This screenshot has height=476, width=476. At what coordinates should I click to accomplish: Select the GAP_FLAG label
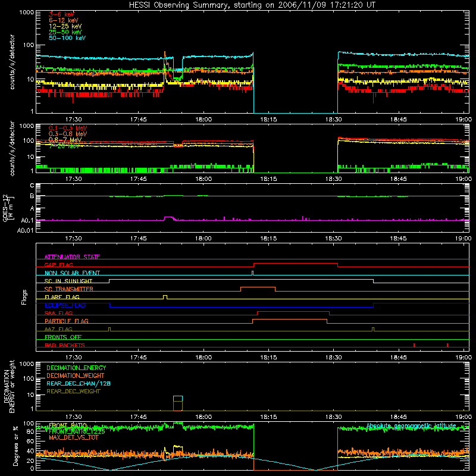pyautogui.click(x=58, y=265)
